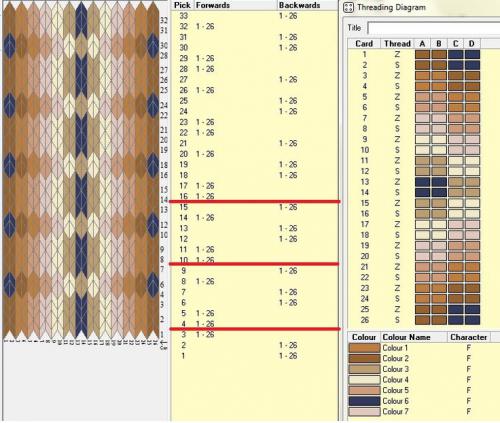Image resolution: width=500 pixels, height=423 pixels.
Task: Toggle thread direction for card 26
Action: [x=397, y=320]
